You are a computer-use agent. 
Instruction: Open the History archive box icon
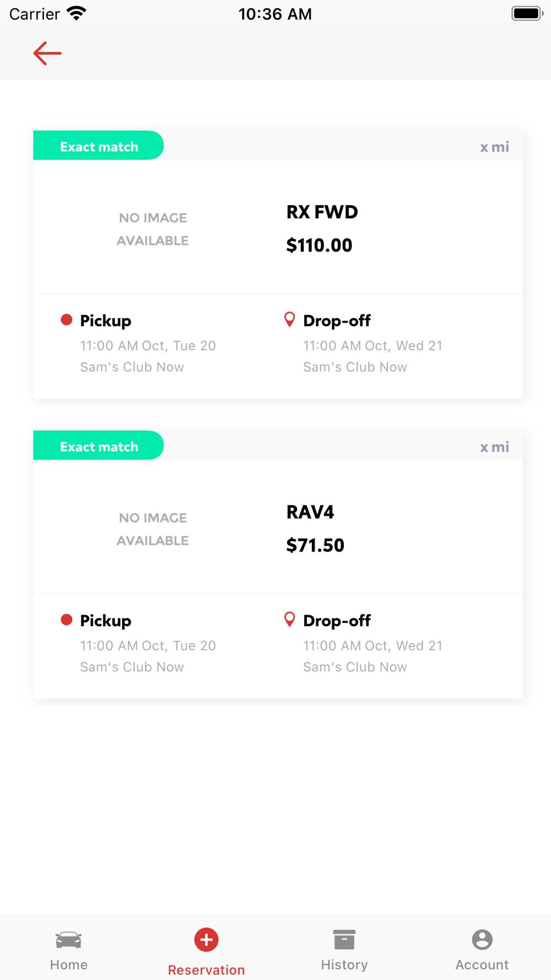344,939
